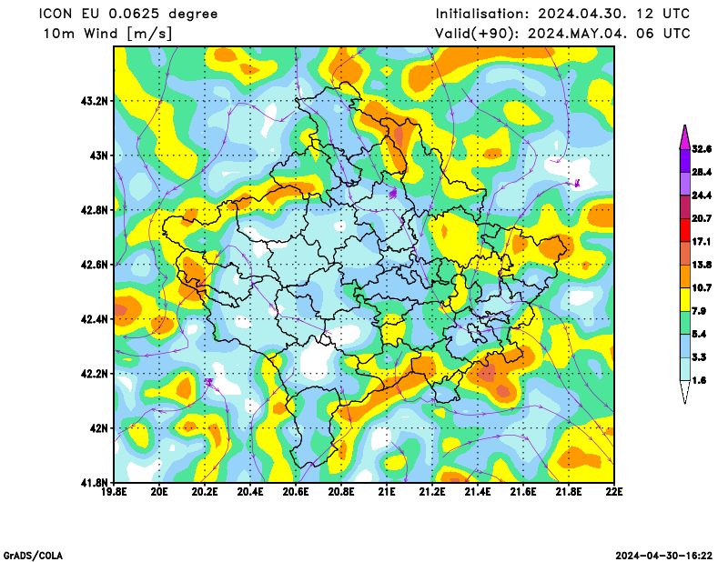Select the white bottom arrow of colorbar
728x562 pixels.
click(685, 392)
